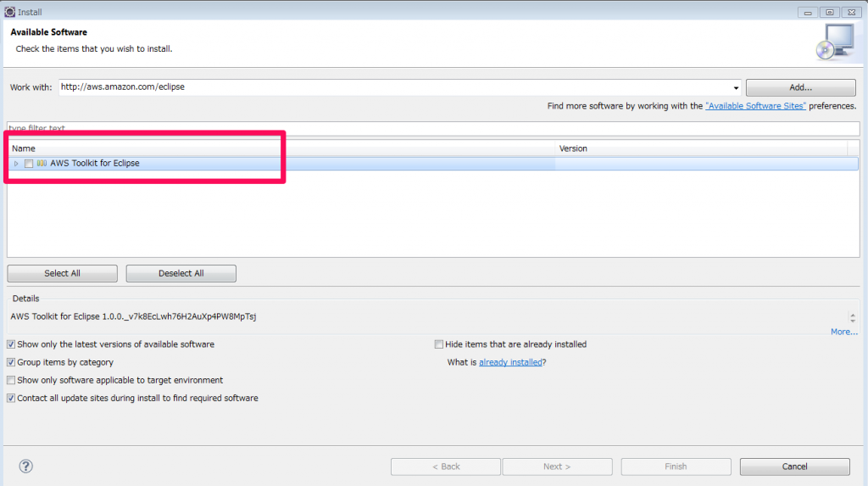868x486 pixels.
Task: Click the type filter text field
Action: point(433,129)
